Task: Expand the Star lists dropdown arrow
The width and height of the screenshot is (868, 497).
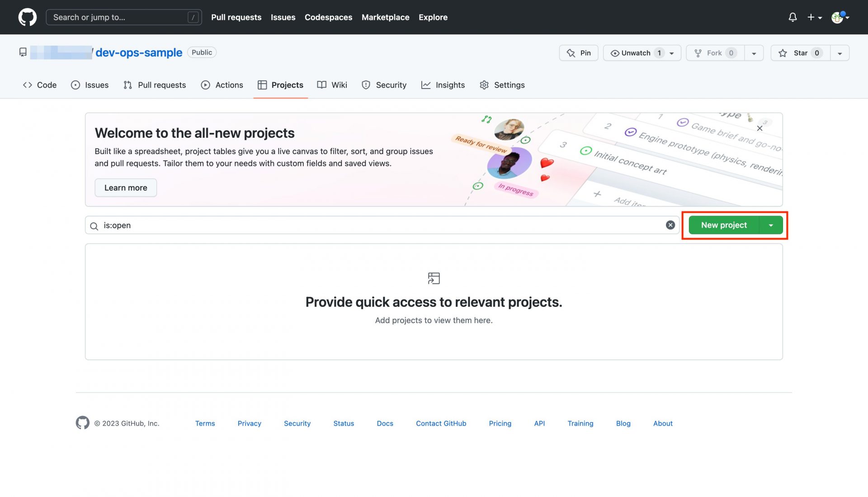Action: 840,53
